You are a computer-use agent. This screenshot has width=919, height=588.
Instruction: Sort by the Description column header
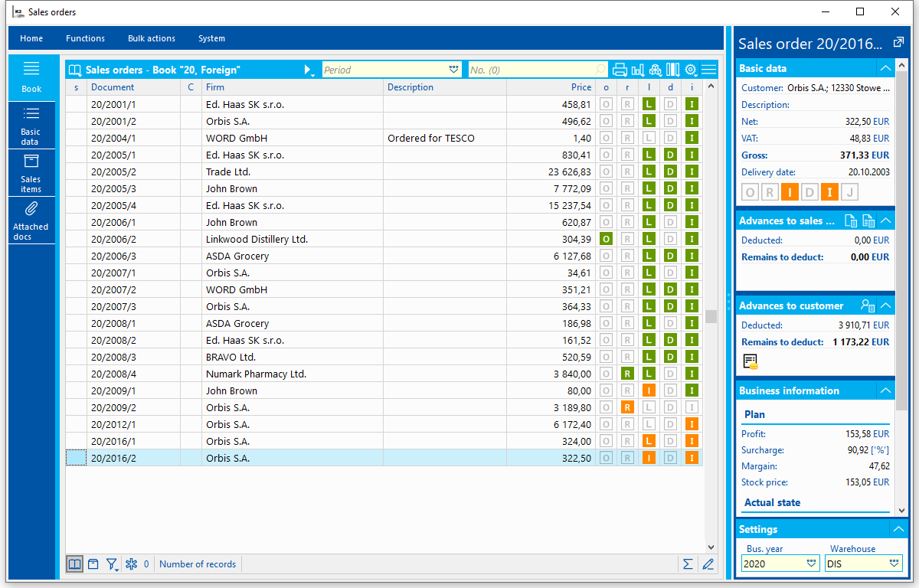click(445, 87)
